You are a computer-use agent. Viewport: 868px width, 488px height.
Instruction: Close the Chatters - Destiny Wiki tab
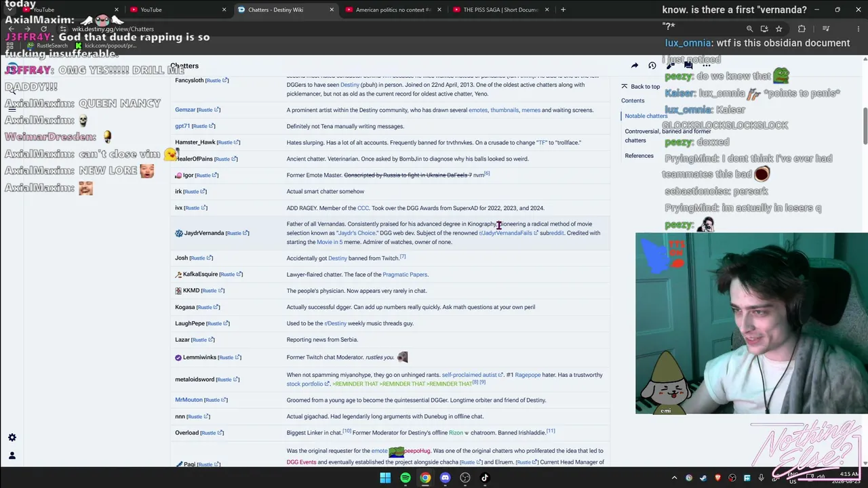pos(332,9)
